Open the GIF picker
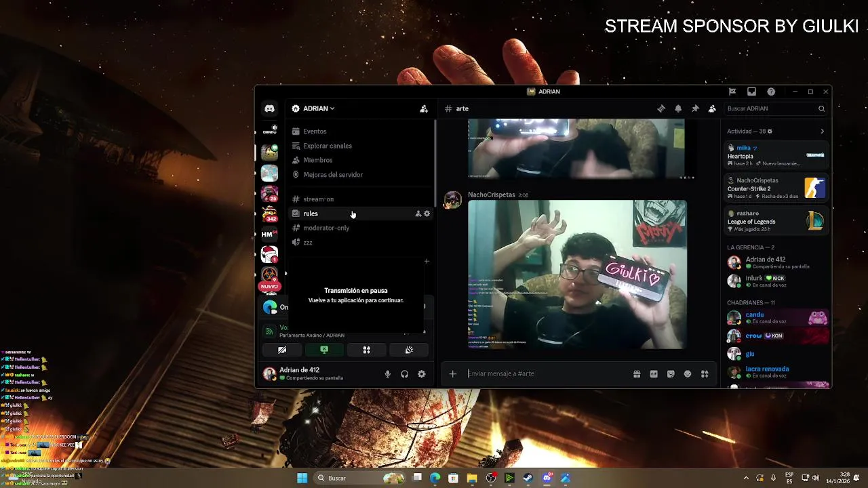This screenshot has height=488, width=868. (x=654, y=374)
